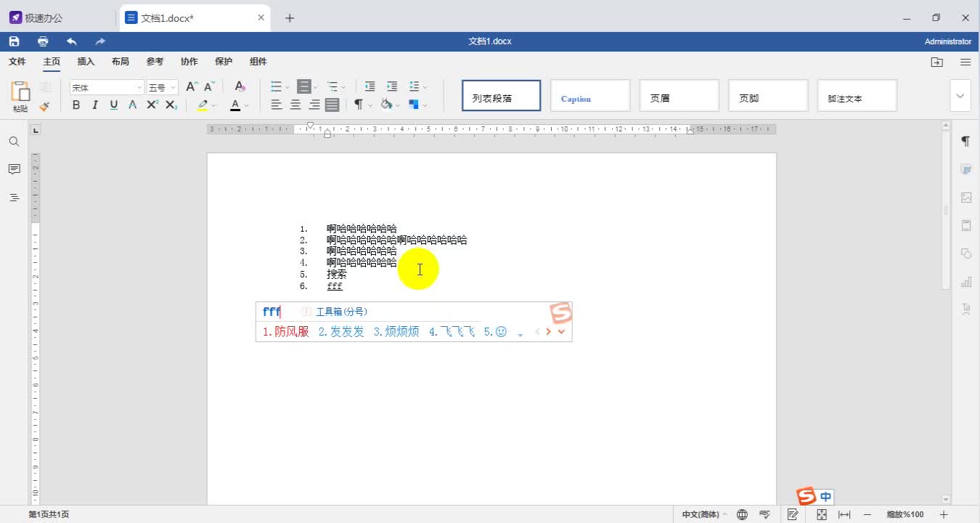Expand the styles gallery with the chevron
The width and height of the screenshot is (980, 523).
coord(960,95)
